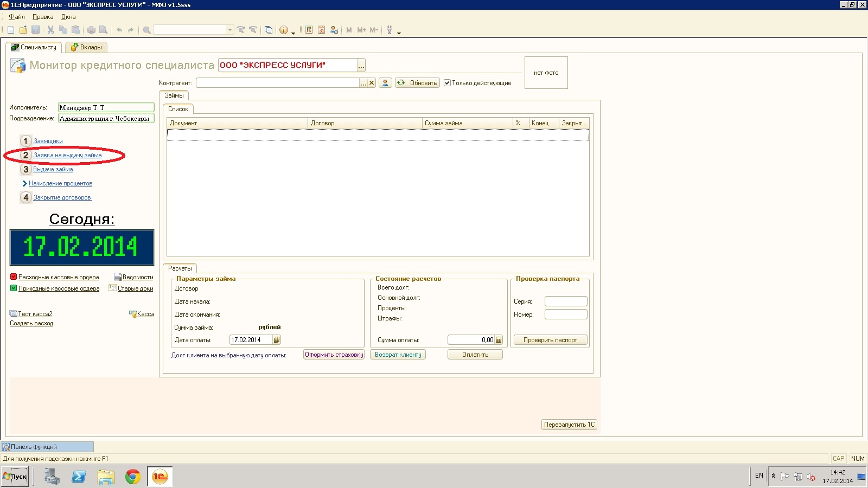Open the Старые доки link

(x=135, y=288)
